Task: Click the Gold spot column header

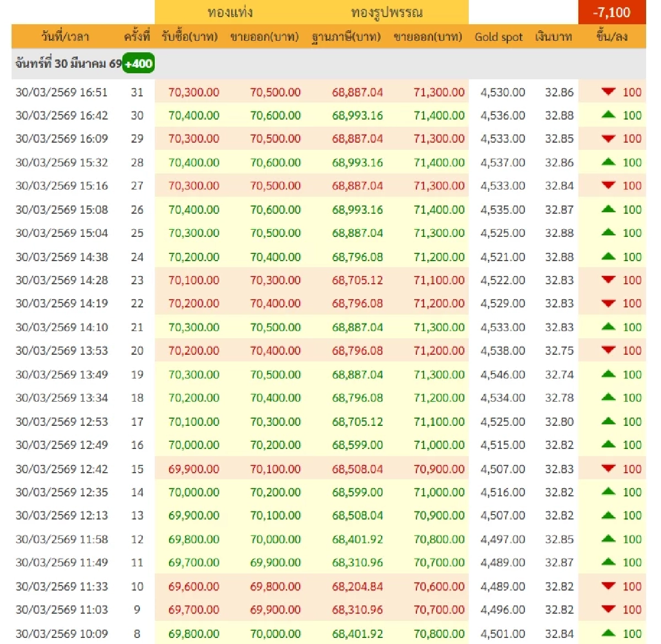Action: [x=499, y=37]
